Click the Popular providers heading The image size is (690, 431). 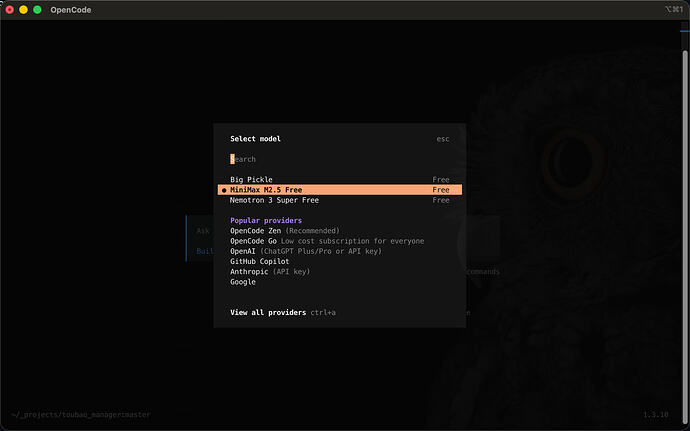tap(266, 220)
